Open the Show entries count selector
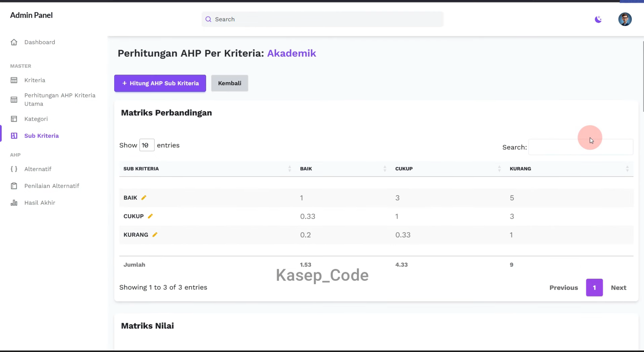Image resolution: width=644 pixels, height=352 pixels. pos(147,145)
